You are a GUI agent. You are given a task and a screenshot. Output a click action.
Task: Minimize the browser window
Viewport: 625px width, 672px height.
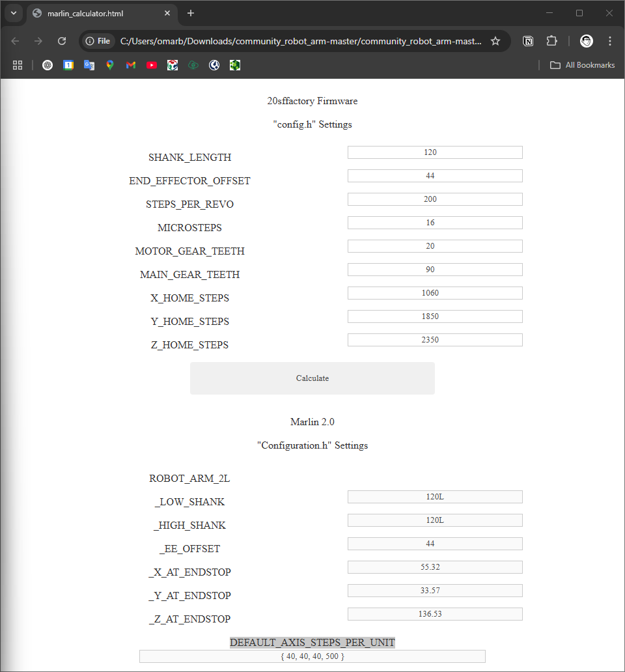coord(549,13)
